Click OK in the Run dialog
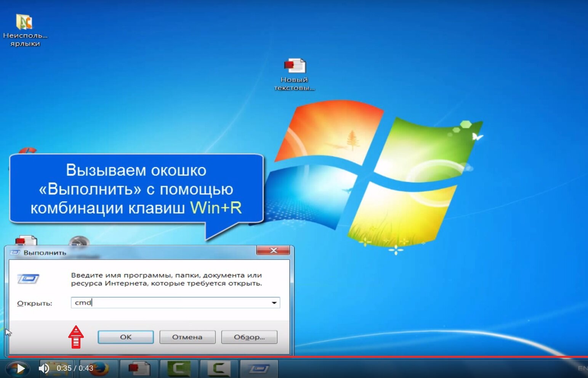 pyautogui.click(x=126, y=337)
